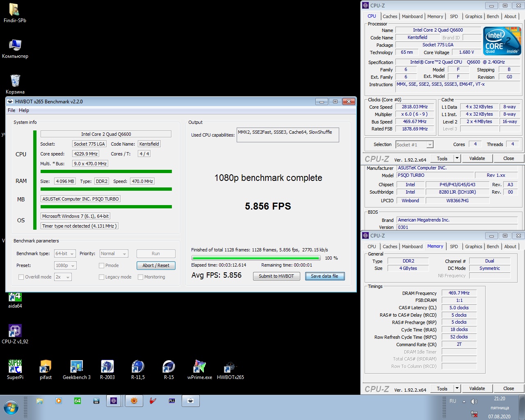Image resolution: width=525 pixels, height=420 pixels.
Task: Open the Preset 1080p dropdown
Action: 65,265
